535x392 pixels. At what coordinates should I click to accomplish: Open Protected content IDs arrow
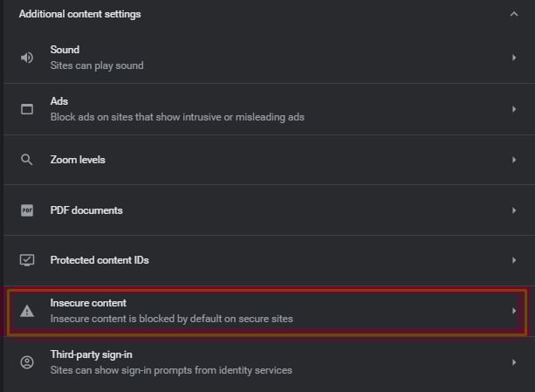(x=514, y=260)
